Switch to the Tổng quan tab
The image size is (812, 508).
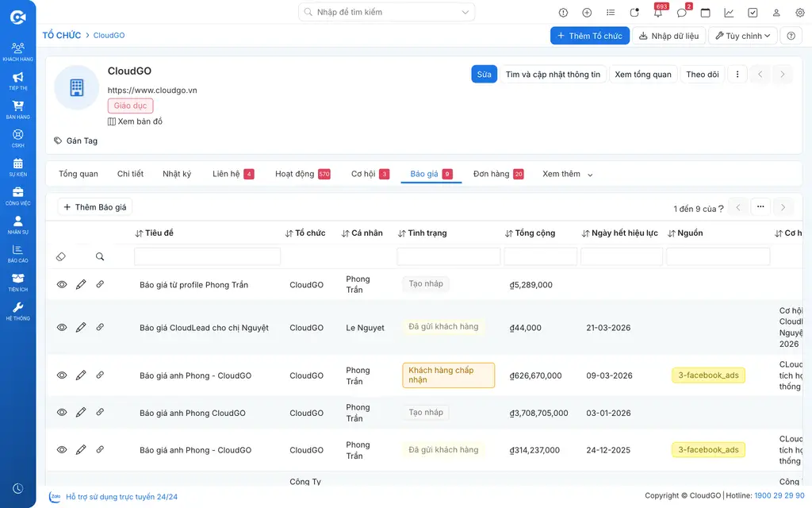point(79,174)
